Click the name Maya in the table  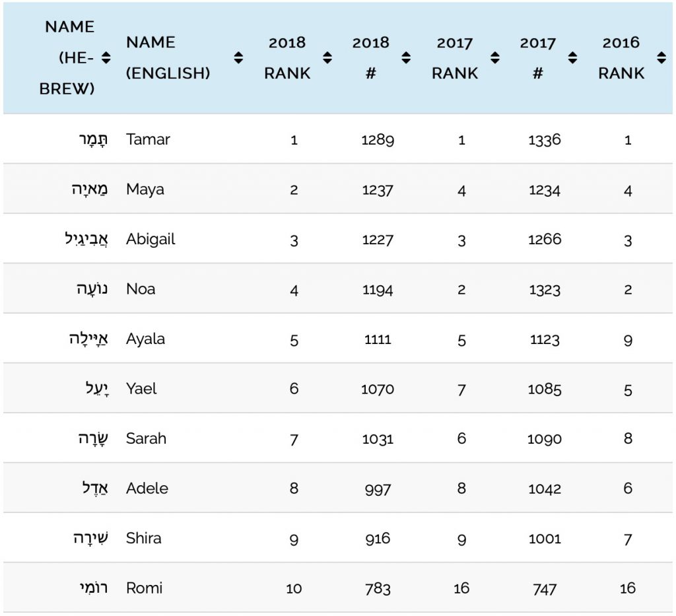click(x=145, y=189)
